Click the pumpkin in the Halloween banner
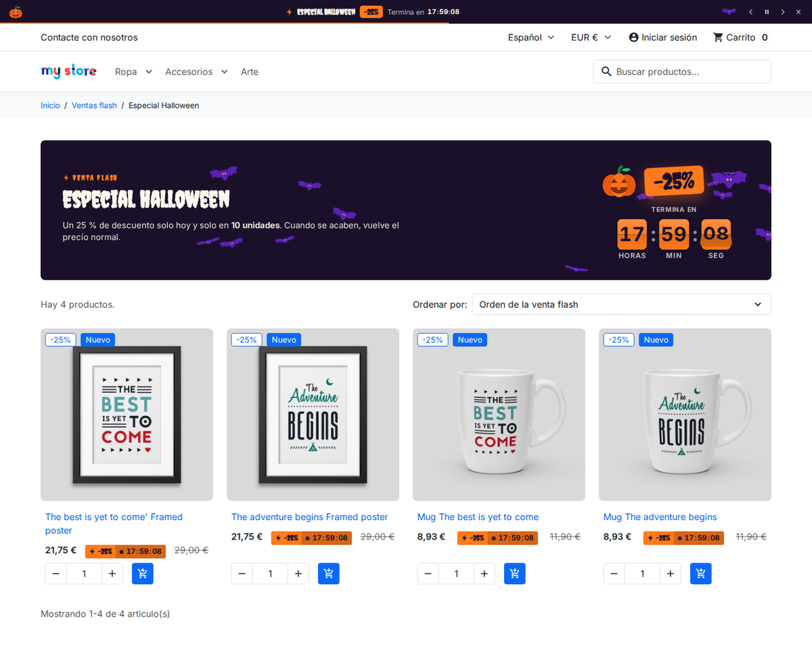This screenshot has height=648, width=812. tap(619, 182)
